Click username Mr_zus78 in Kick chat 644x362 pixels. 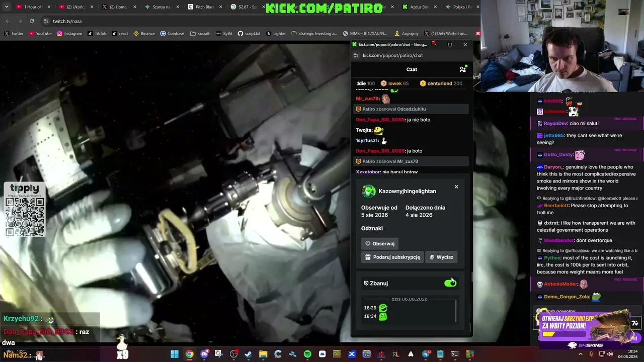click(367, 99)
